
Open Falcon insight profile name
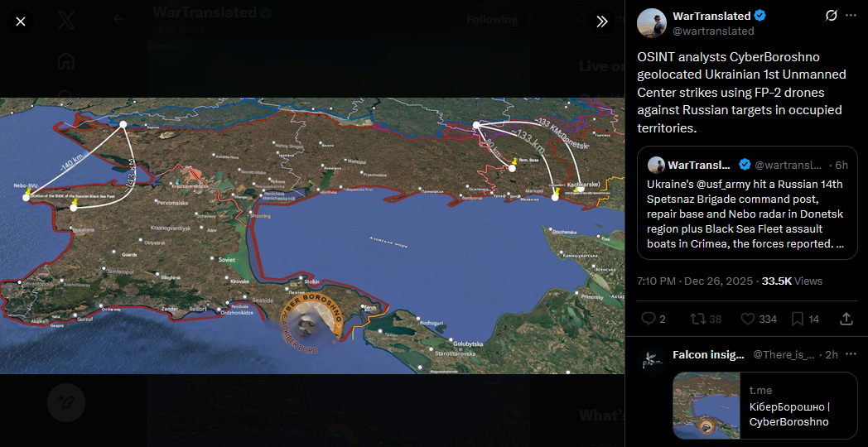[709, 354]
